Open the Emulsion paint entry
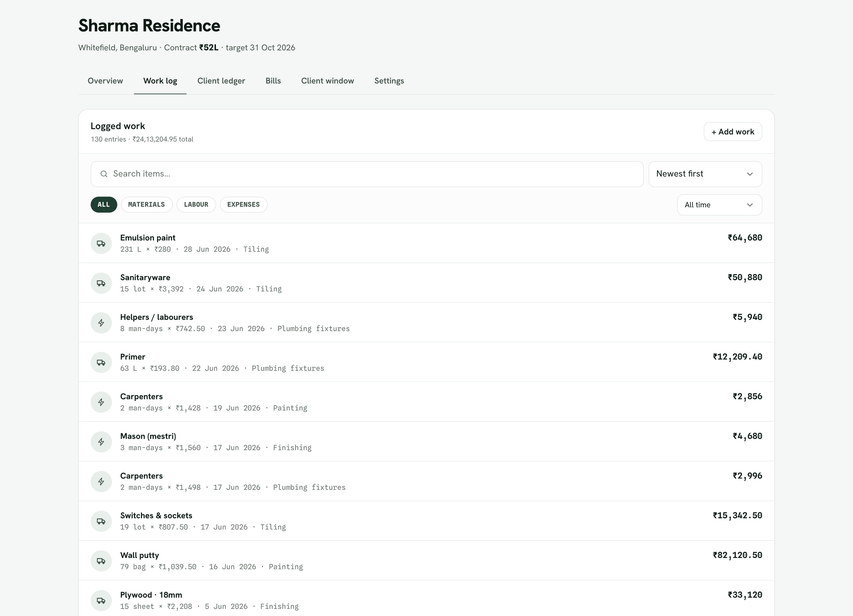Image resolution: width=853 pixels, height=616 pixels. 426,243
